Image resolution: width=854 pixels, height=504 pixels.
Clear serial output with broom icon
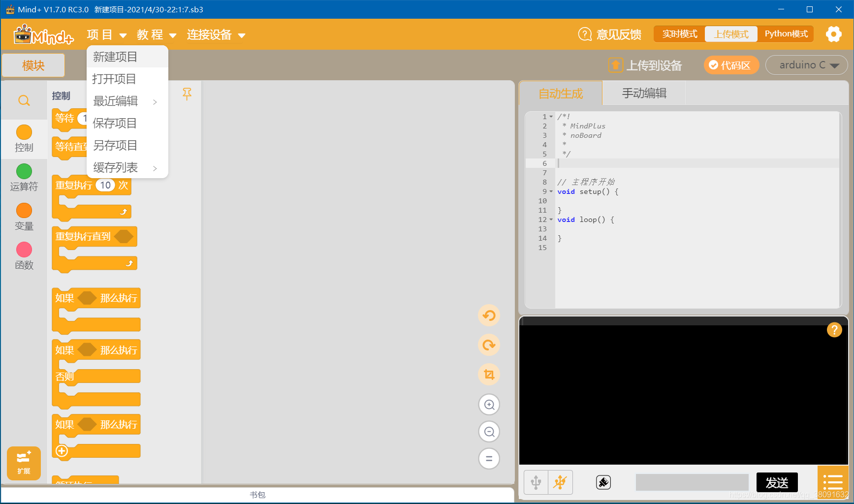tap(603, 482)
